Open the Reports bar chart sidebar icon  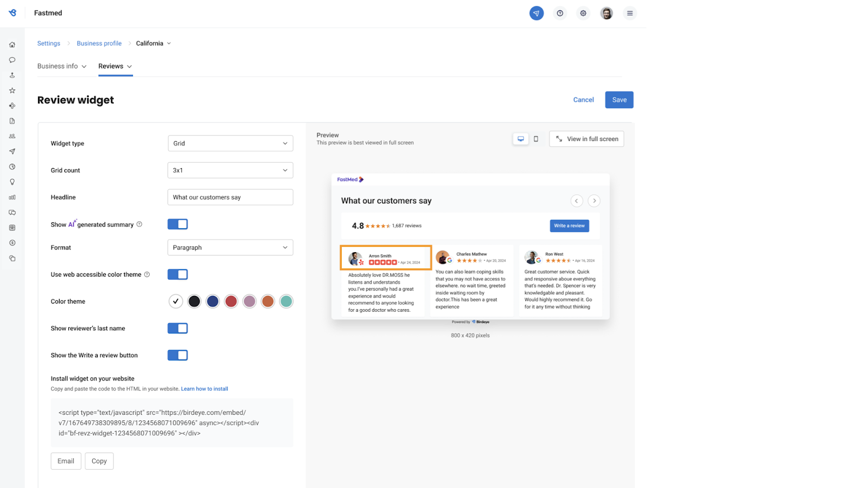12,197
